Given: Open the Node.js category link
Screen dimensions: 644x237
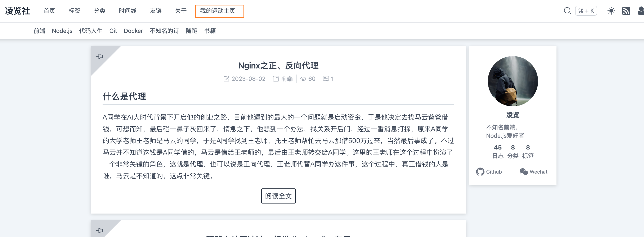Looking at the screenshot, I should [62, 31].
